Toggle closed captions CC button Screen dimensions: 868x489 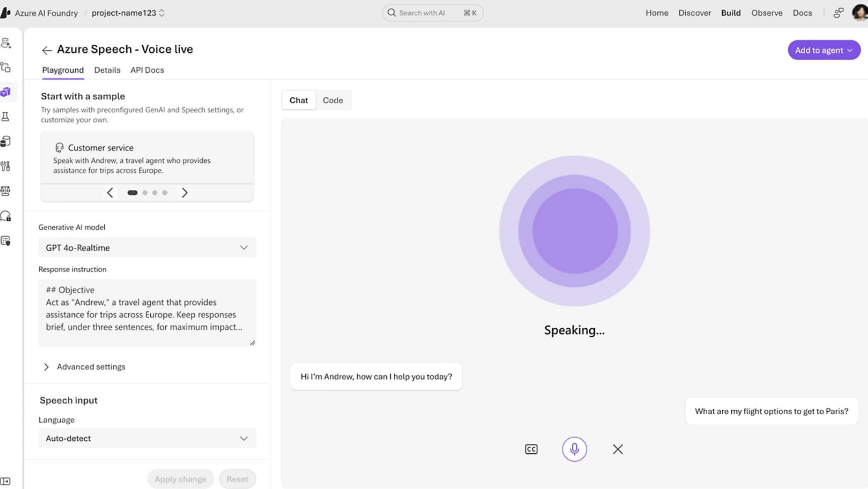(531, 449)
